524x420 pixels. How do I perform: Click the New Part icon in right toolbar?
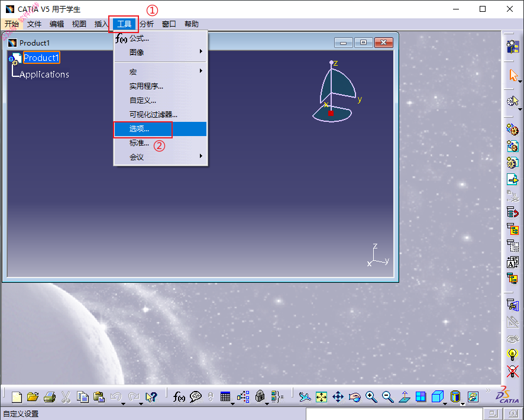[512, 163]
